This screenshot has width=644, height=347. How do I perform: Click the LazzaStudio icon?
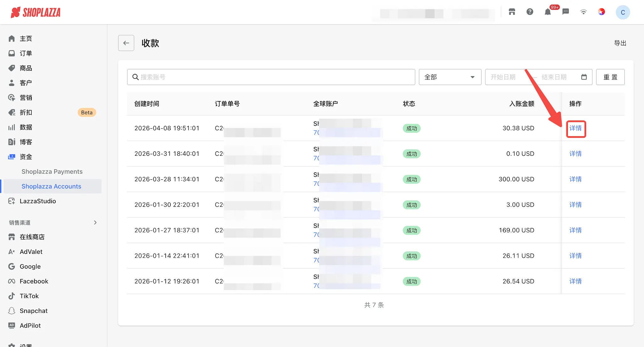[x=12, y=201]
